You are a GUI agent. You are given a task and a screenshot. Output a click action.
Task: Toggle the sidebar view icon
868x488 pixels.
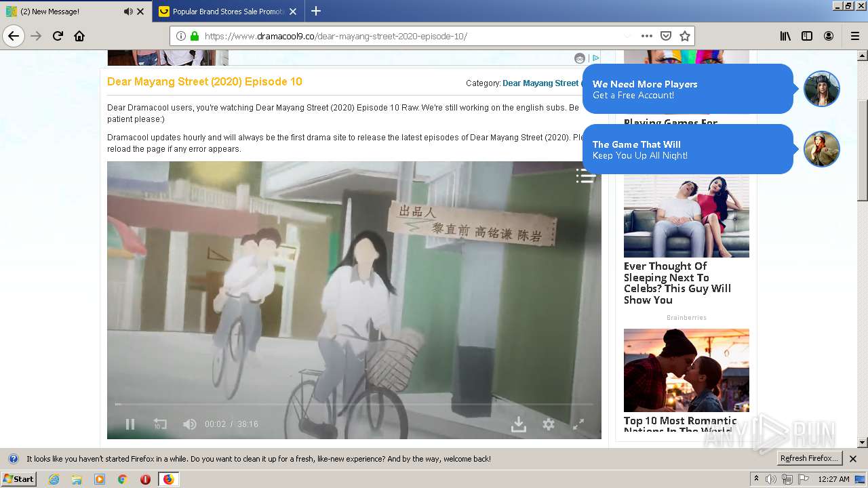pos(807,36)
